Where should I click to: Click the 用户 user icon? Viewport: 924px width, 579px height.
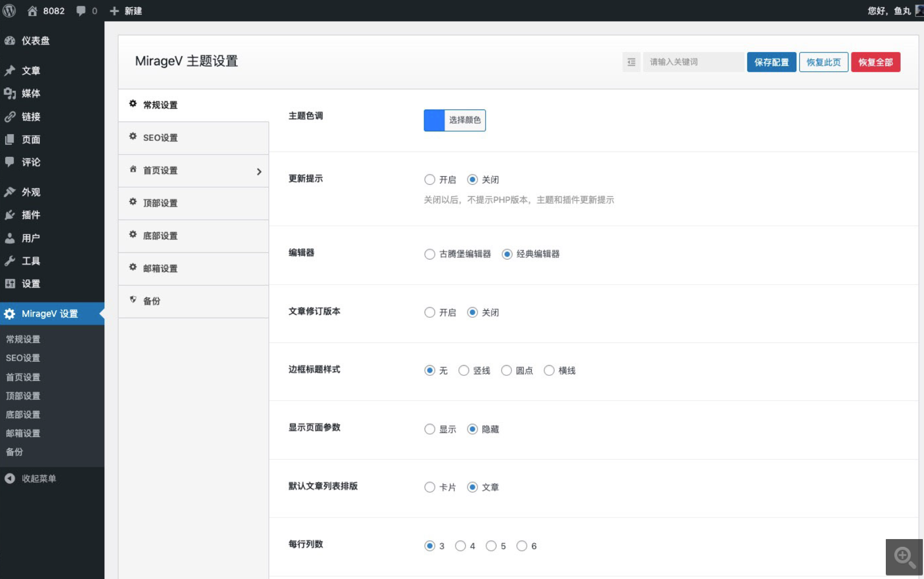[x=10, y=238]
